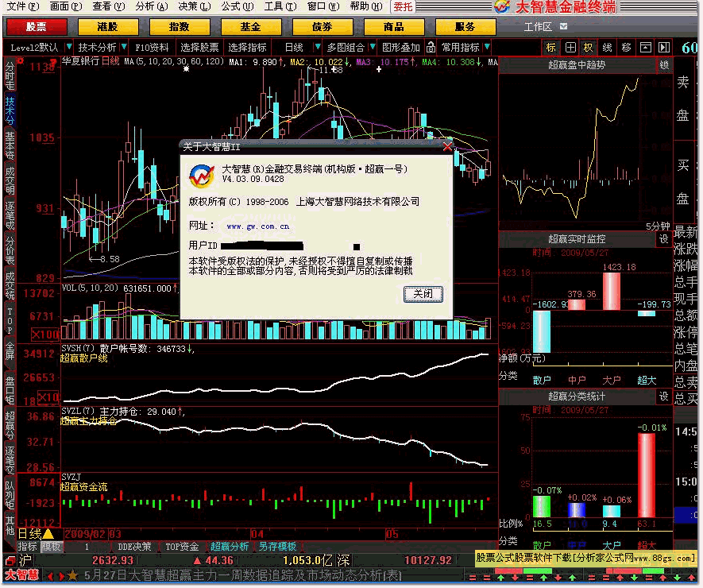The width and height of the screenshot is (703, 588).
Task: Switch to the 服务 section button
Action: (x=465, y=27)
